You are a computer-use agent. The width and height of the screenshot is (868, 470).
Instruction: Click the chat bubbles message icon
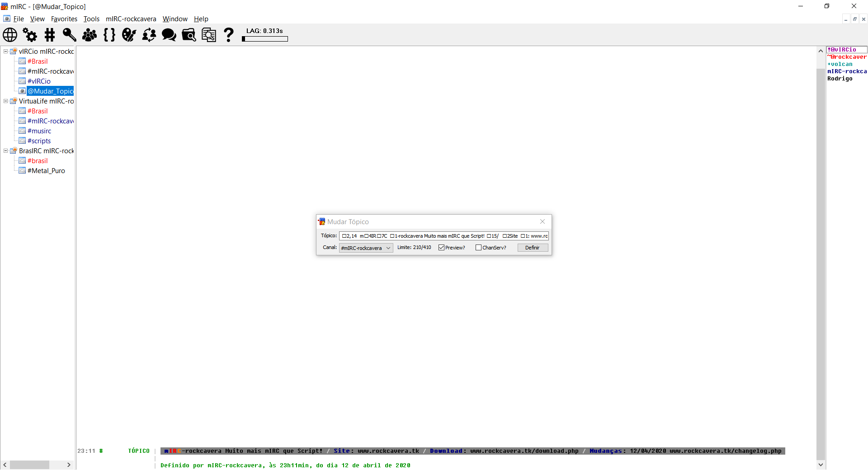click(169, 35)
